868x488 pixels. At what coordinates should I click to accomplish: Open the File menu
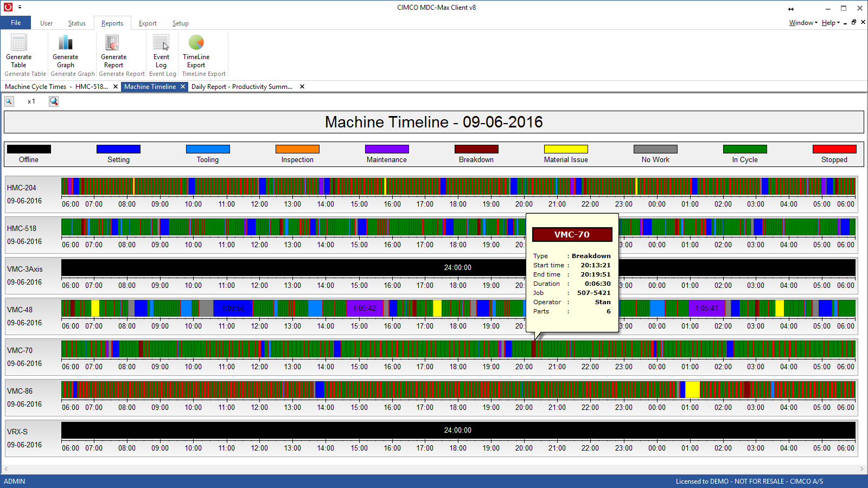click(16, 23)
